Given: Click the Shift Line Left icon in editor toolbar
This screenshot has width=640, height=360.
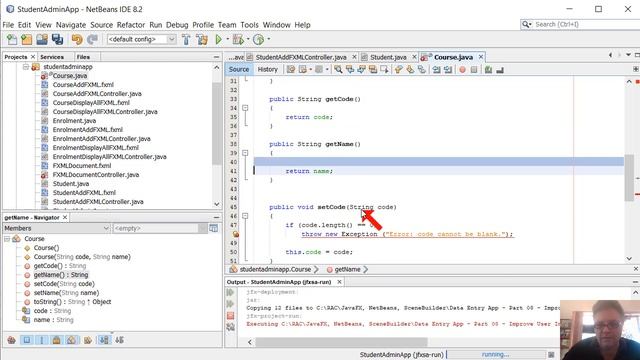Looking at the screenshot, I should [436, 70].
